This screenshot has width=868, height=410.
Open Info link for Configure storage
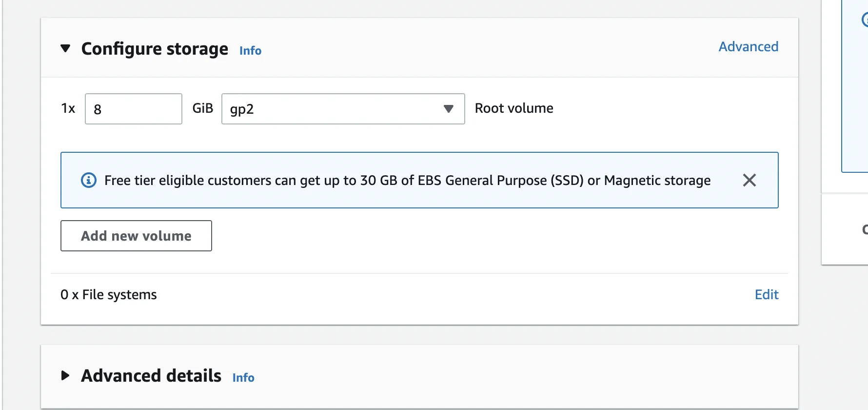click(250, 51)
